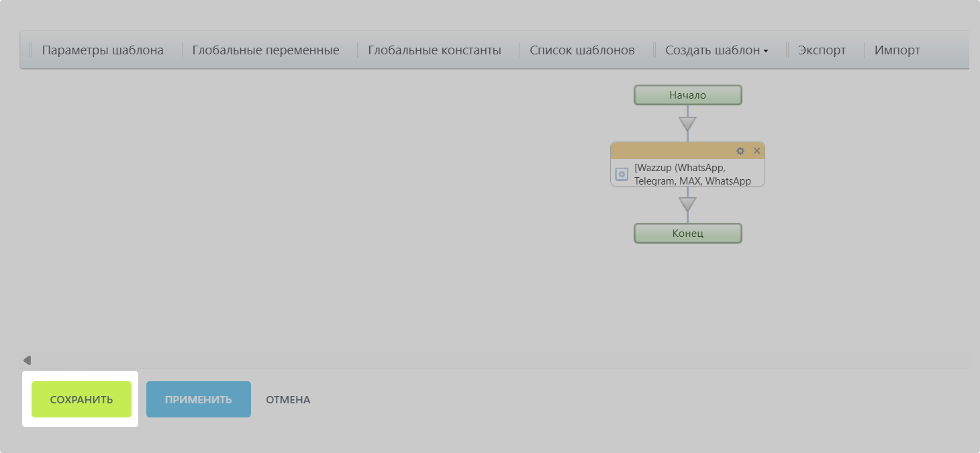Go to Список шаблонов
Image resolution: width=980 pixels, height=453 pixels.
pos(582,50)
